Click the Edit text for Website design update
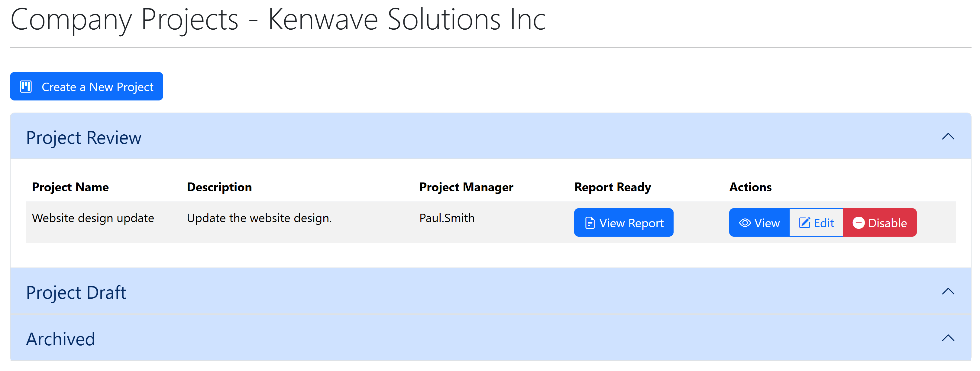Screen dimensions: 980x371 point(824,223)
